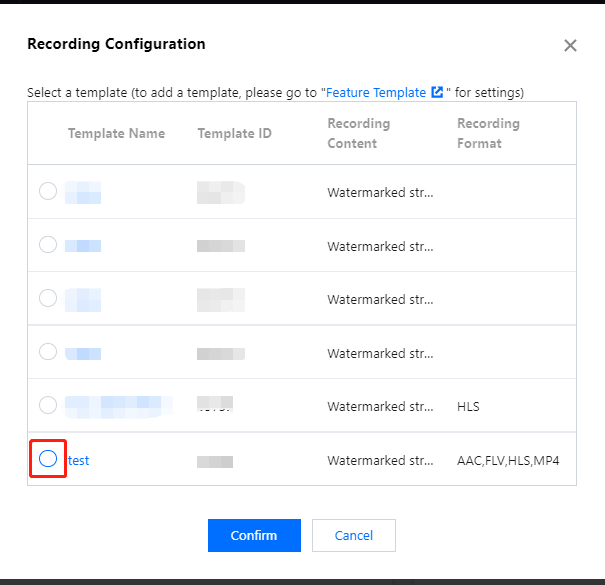The height and width of the screenshot is (585, 605).
Task: Choose the second template row's radio button
Action: [x=48, y=244]
